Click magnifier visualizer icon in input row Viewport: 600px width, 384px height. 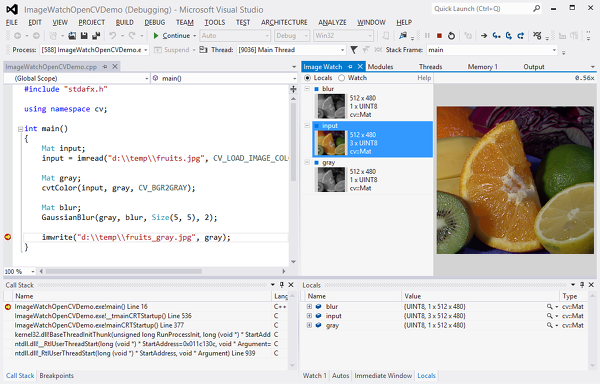point(549,316)
